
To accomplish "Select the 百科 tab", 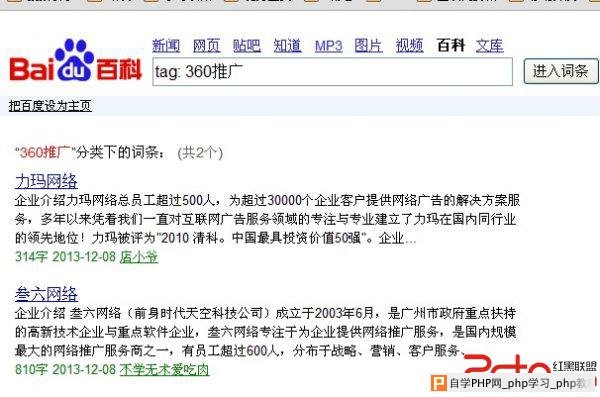I will pyautogui.click(x=451, y=46).
